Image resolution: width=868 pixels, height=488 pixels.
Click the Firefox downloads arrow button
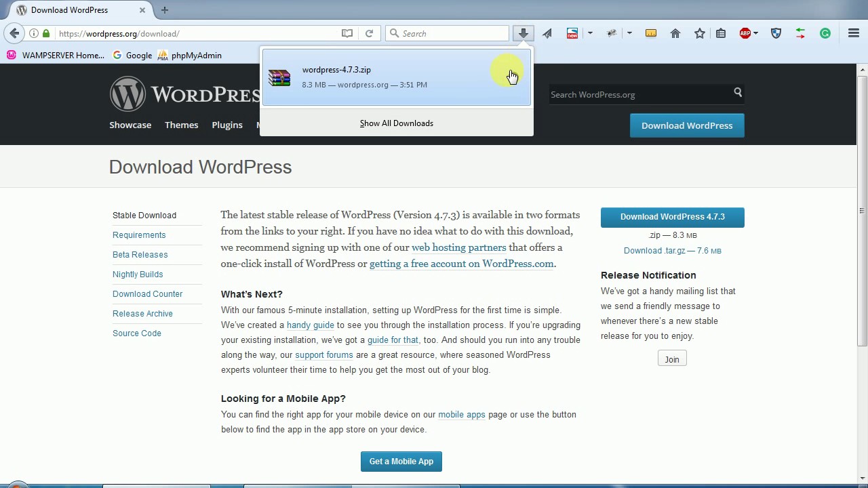(x=523, y=33)
